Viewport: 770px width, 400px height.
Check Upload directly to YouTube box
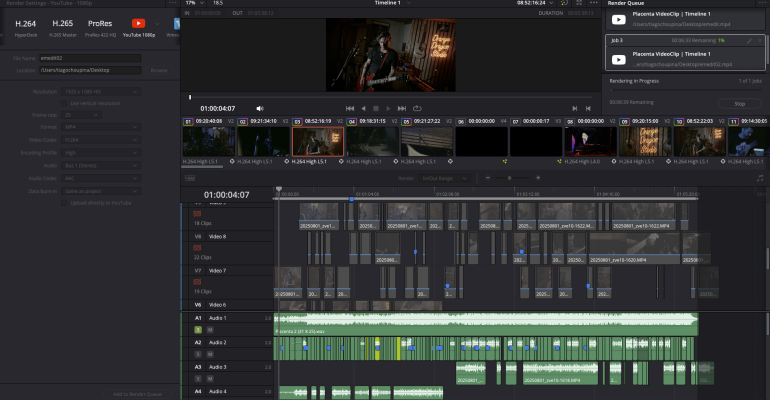[x=64, y=203]
